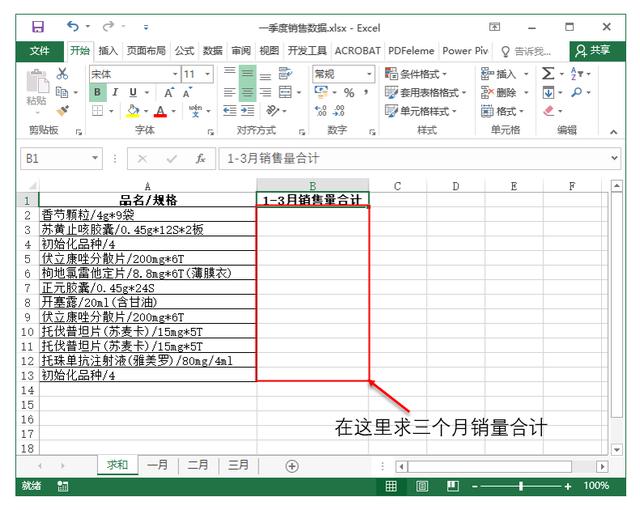Click the Comma Style icon
The height and width of the screenshot is (510, 640).
(366, 93)
